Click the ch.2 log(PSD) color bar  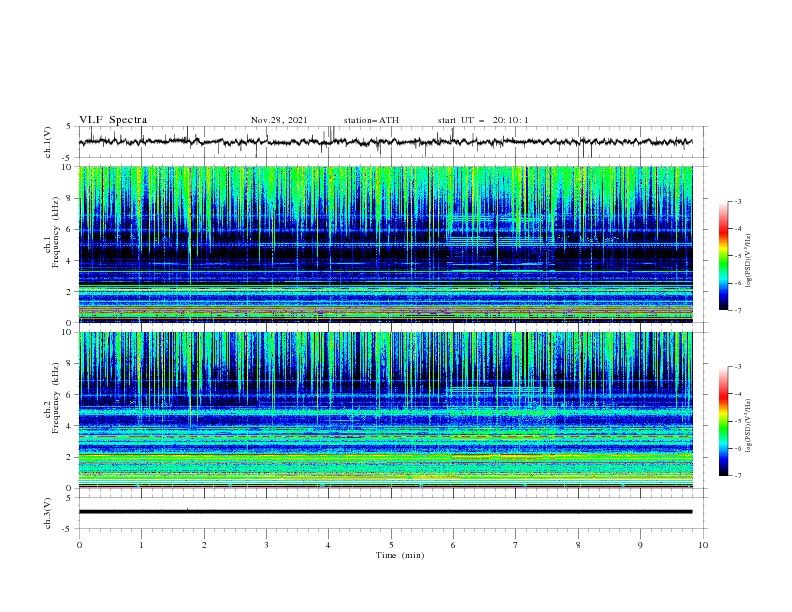tap(723, 421)
